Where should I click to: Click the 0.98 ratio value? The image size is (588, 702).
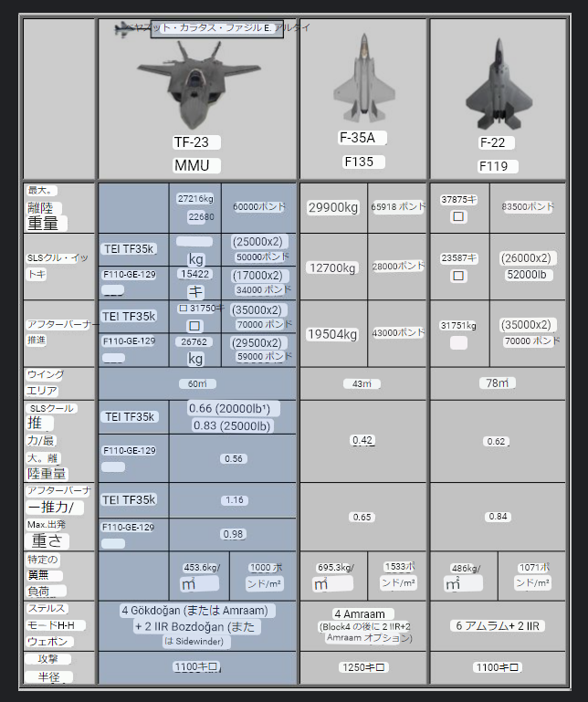(234, 534)
